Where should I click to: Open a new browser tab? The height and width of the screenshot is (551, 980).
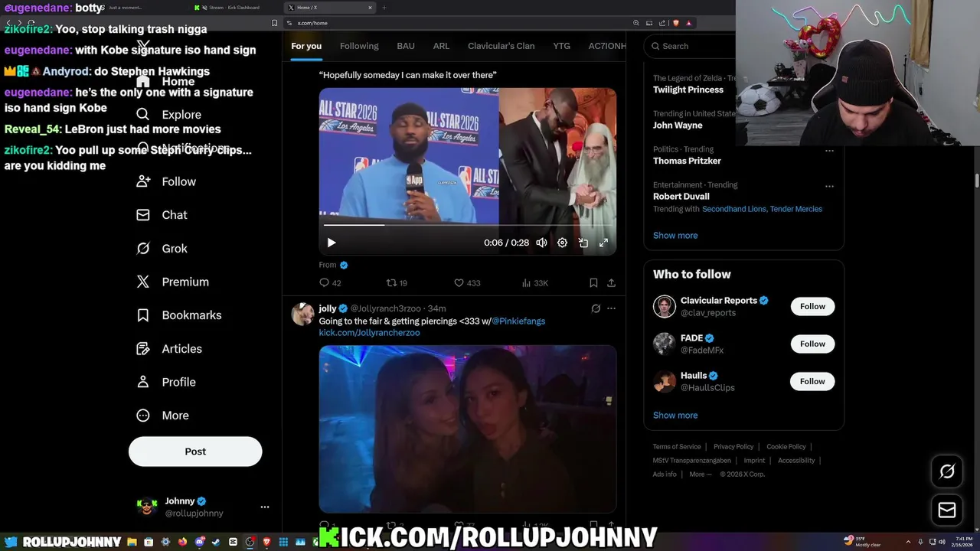click(x=384, y=8)
